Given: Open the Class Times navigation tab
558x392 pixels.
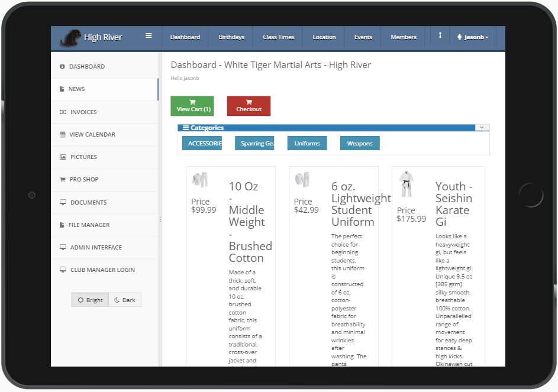Looking at the screenshot, I should point(278,36).
